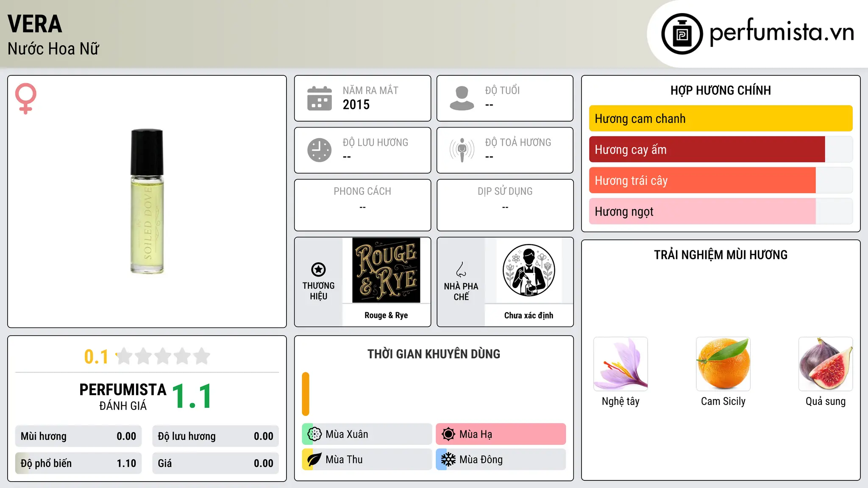Click the 0.1 yellow rating number

coord(96,357)
